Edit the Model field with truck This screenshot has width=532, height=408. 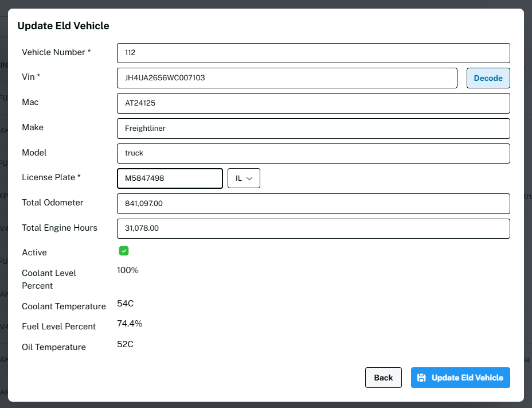pos(313,153)
